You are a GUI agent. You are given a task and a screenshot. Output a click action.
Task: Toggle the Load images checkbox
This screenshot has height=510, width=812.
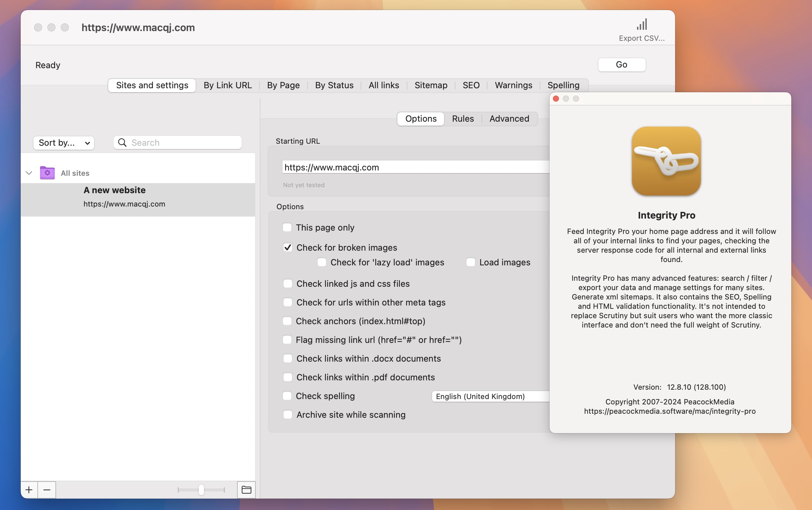pos(471,262)
